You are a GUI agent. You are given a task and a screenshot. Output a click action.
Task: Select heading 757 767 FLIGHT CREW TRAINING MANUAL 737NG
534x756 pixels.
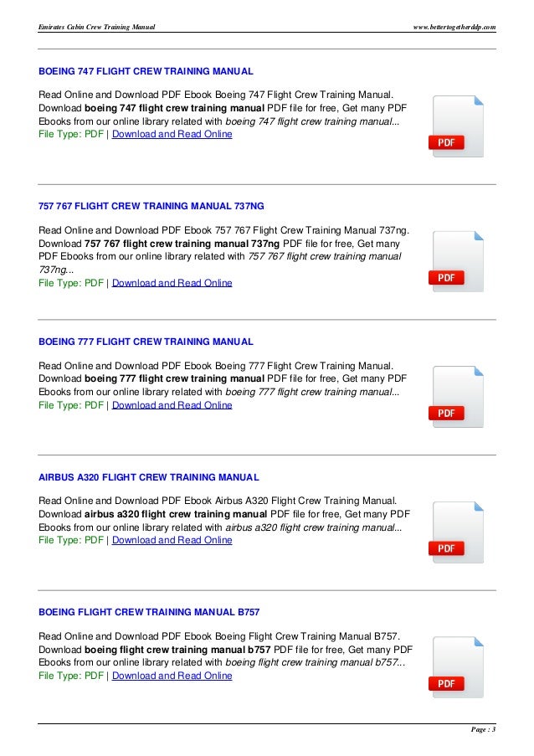[151, 206]
